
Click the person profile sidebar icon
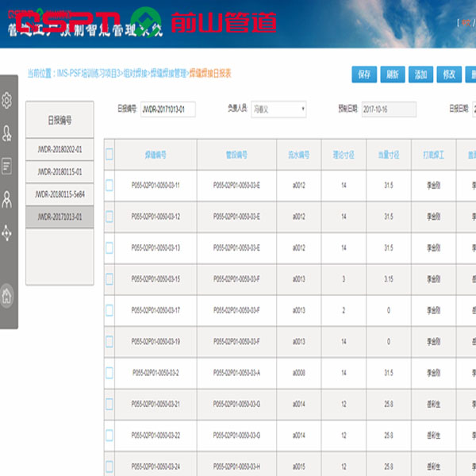pos(7,198)
